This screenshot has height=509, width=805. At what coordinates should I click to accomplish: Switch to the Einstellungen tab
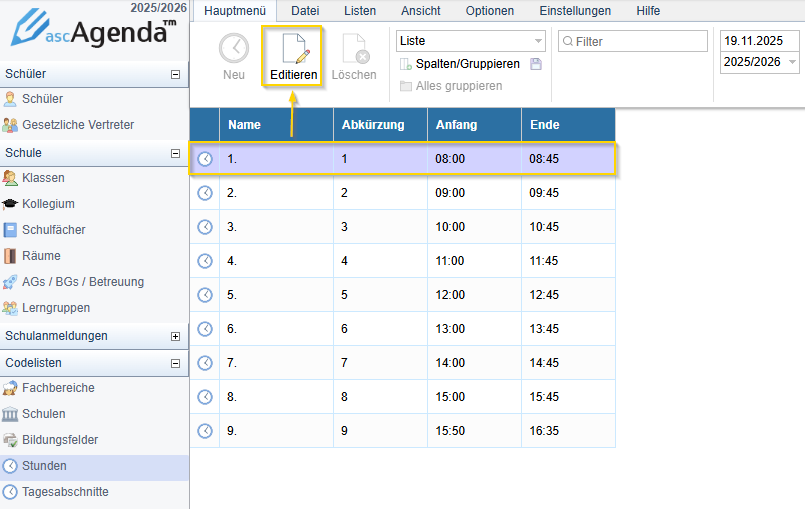coord(575,11)
